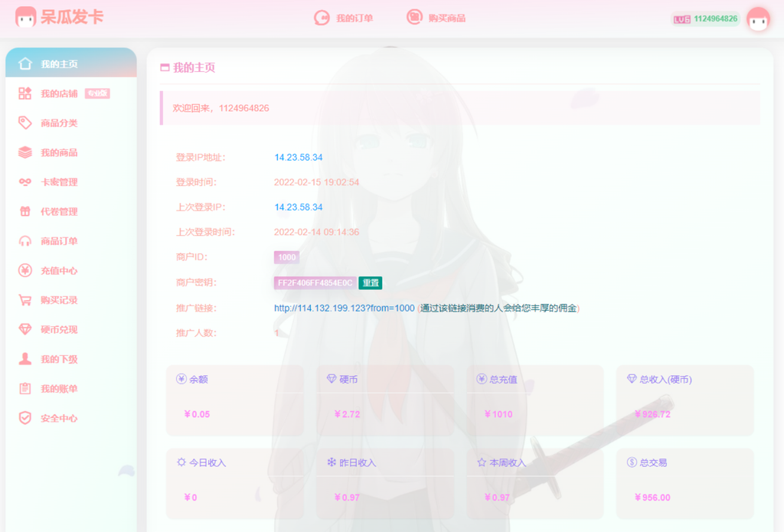Click the home icon in sidebar
Screen dimensions: 784x532
point(25,64)
